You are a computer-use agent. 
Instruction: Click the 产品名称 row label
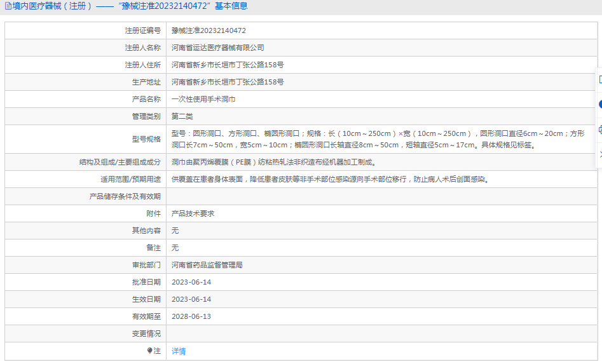coord(146,99)
